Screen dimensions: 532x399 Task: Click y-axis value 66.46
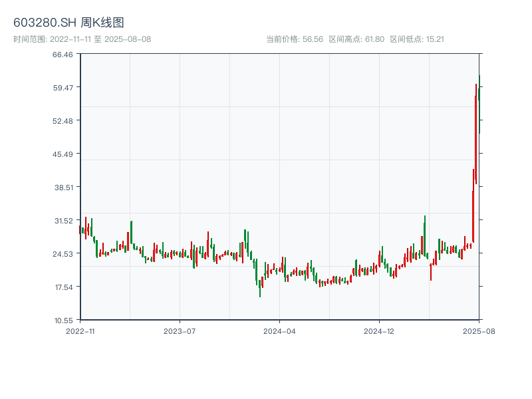point(63,55)
